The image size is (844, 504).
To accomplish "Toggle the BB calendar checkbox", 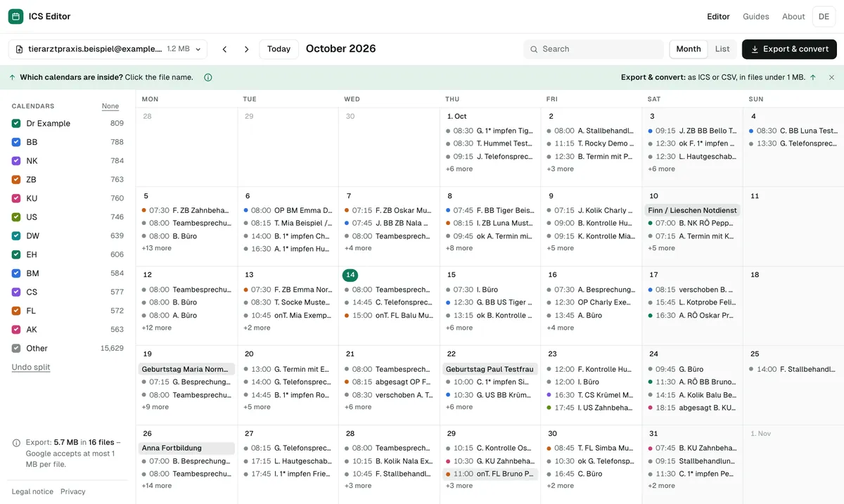I will pos(16,142).
